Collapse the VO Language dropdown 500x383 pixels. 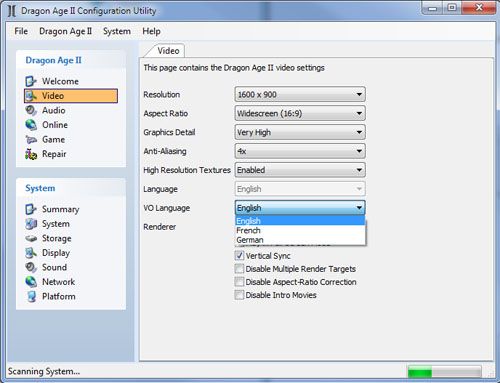pyautogui.click(x=300, y=208)
